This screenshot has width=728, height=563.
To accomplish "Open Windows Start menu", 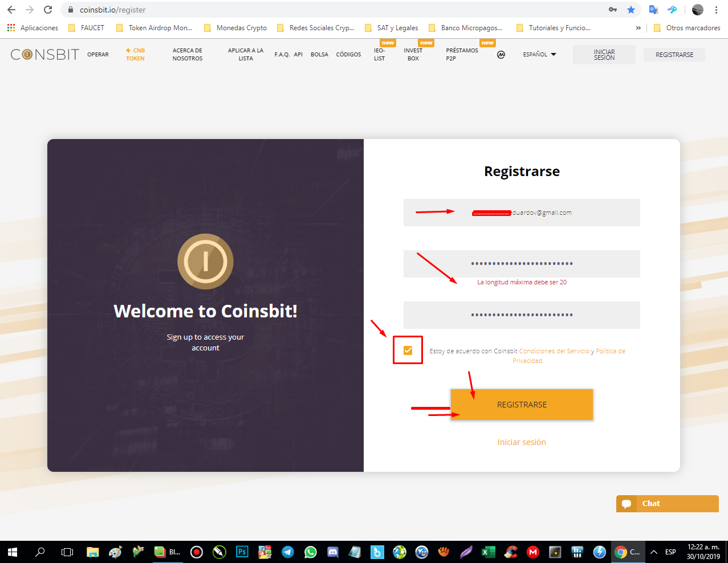I will click(13, 552).
